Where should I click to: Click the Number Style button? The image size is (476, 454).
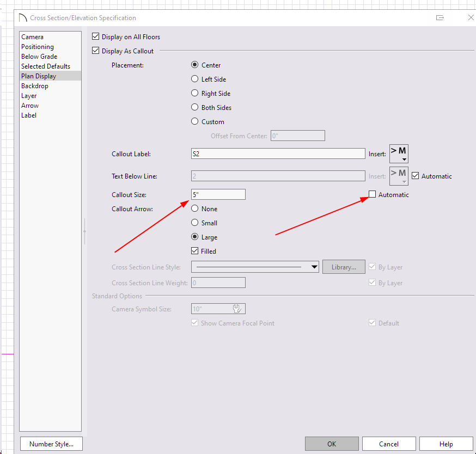click(x=51, y=444)
